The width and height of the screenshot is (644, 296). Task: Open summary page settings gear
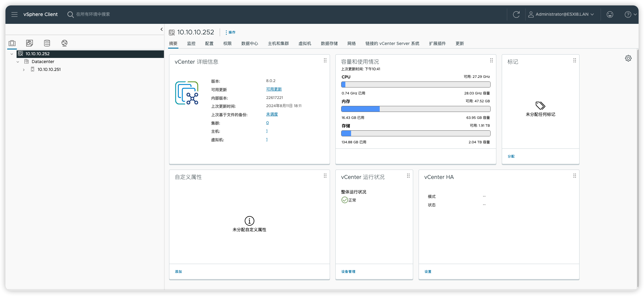628,58
